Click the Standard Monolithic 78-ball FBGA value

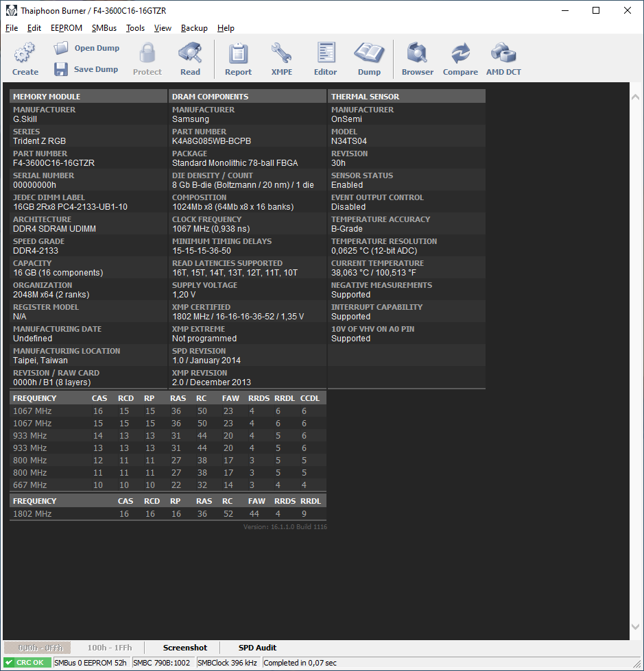235,163
